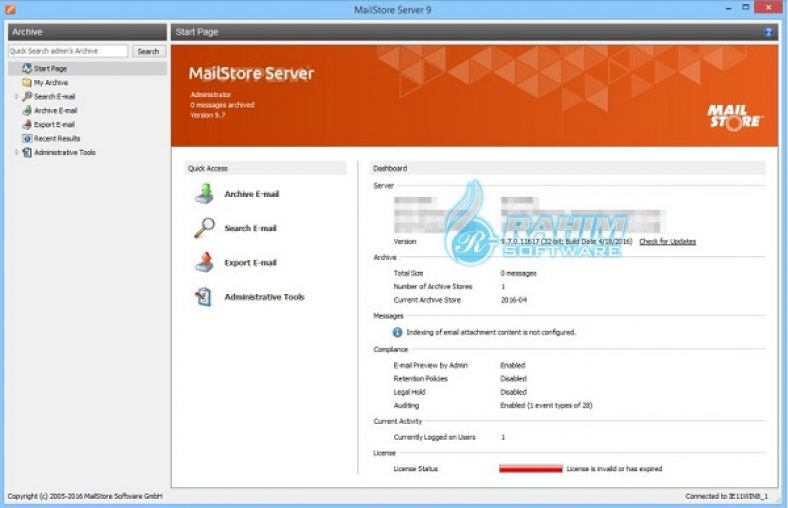Image resolution: width=788 pixels, height=508 pixels.
Task: Click the 'E-mail Preview by Admin' label
Action: (x=431, y=365)
